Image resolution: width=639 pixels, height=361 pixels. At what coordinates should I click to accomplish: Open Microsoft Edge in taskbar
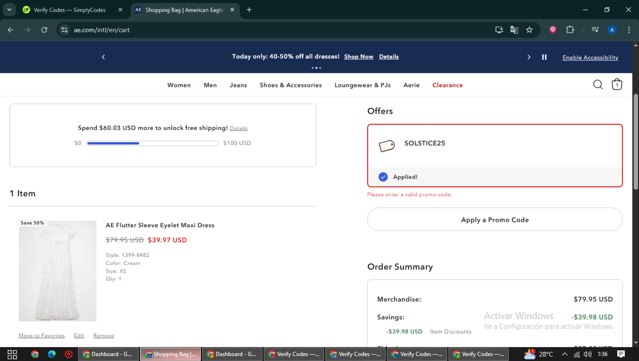[x=52, y=354]
